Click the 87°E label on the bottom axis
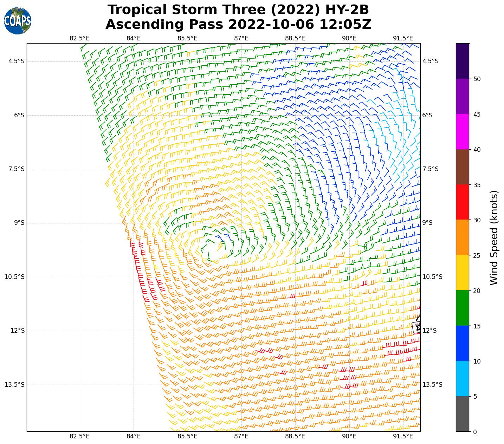 point(241,436)
